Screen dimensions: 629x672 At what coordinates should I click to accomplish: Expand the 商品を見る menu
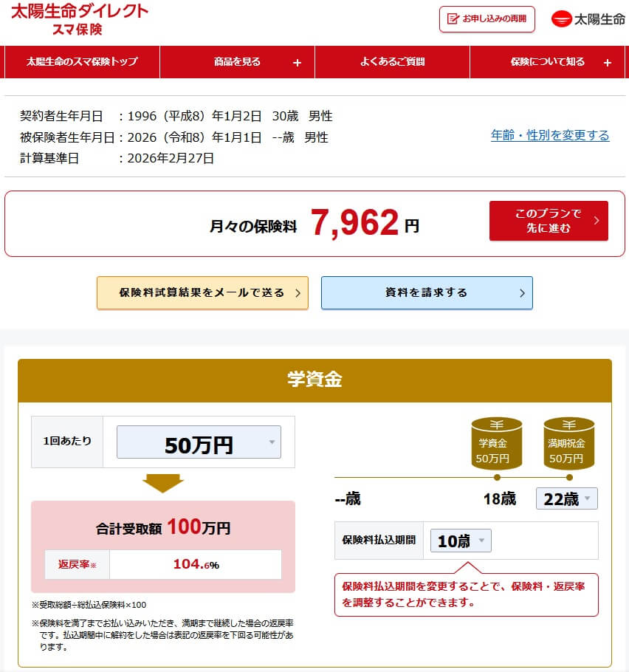(238, 62)
